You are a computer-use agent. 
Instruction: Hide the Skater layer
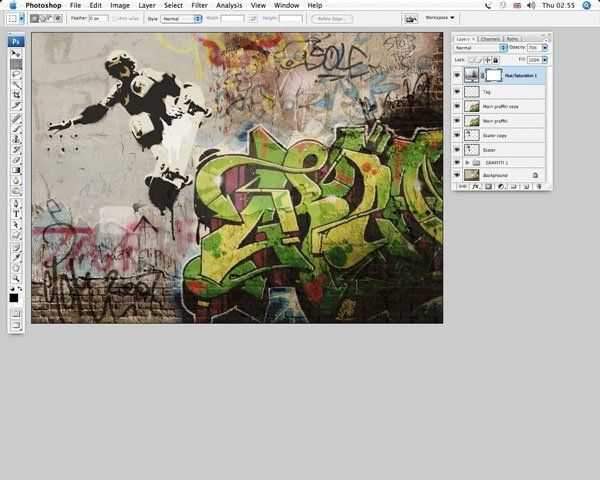click(458, 148)
